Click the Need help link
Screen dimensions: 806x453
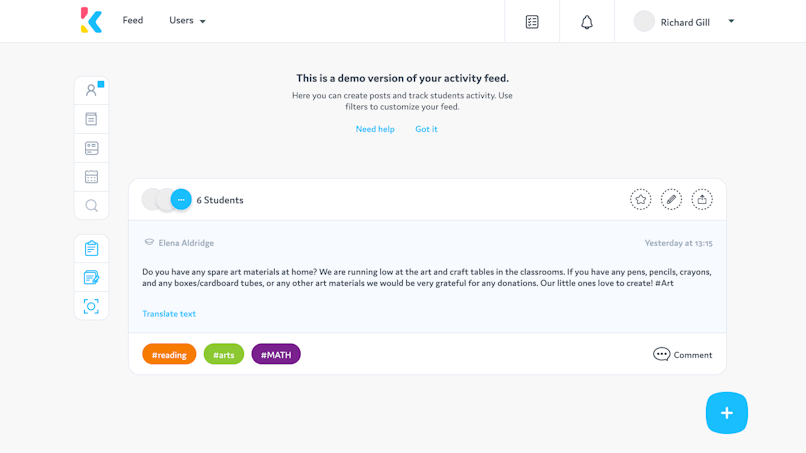click(375, 129)
